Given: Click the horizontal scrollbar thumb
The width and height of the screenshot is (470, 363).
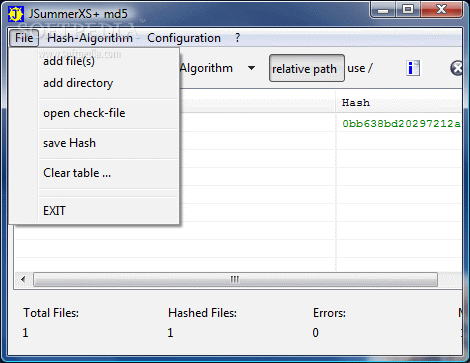Looking at the screenshot, I should click(x=235, y=279).
